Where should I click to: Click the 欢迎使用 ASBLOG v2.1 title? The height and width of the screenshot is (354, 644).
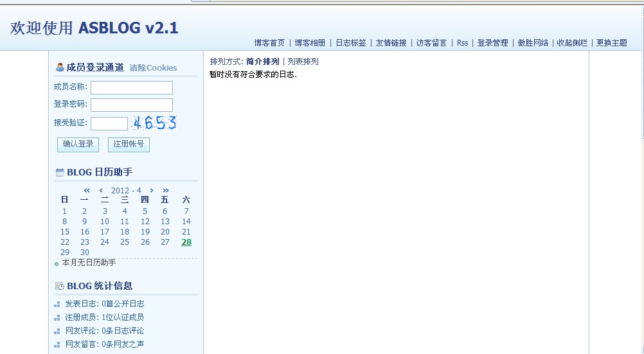(x=94, y=28)
